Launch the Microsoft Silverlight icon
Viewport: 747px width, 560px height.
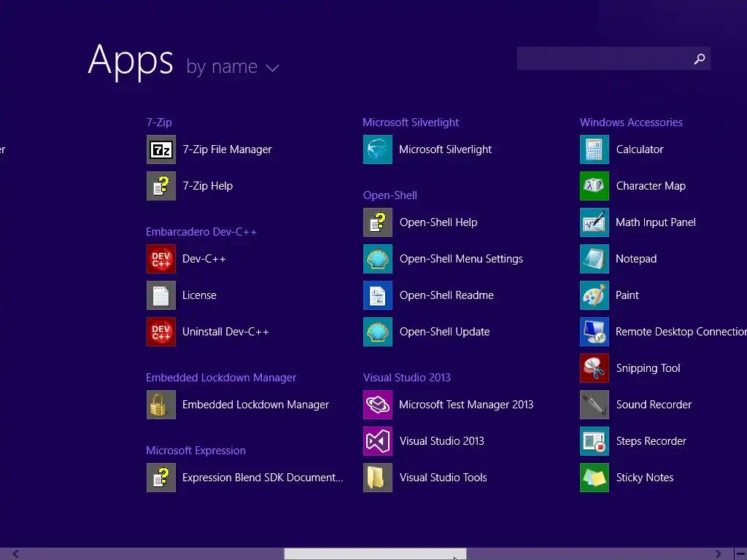coord(378,149)
